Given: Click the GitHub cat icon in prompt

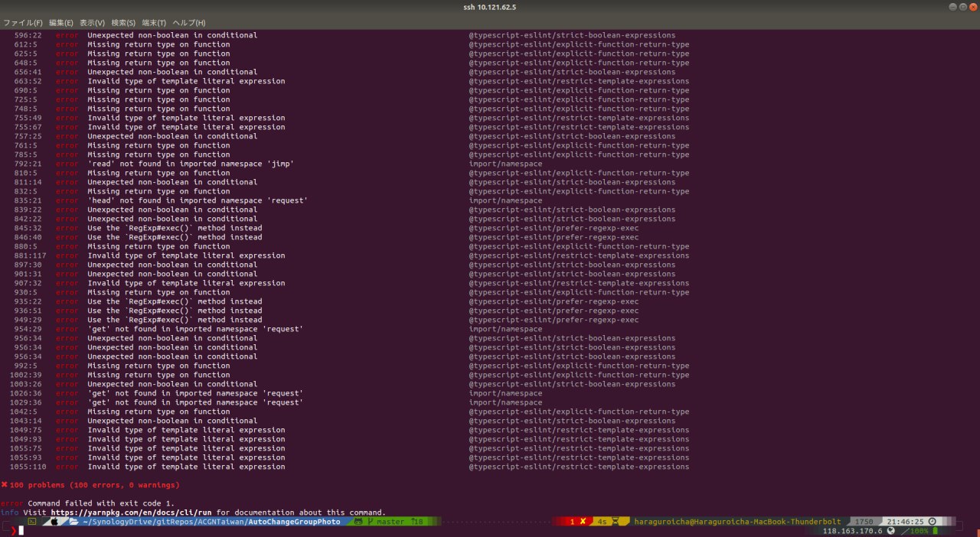Looking at the screenshot, I should coord(358,522).
